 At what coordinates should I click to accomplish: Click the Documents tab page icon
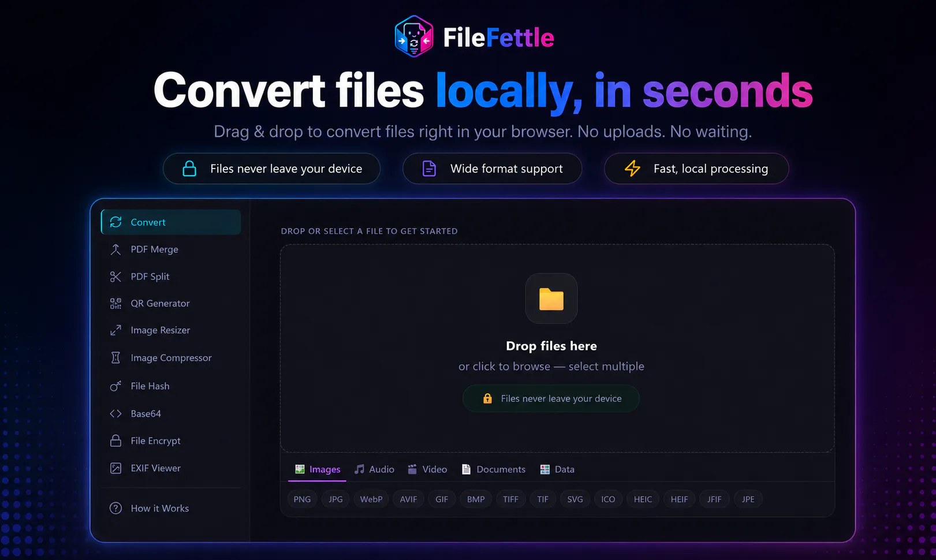pos(466,469)
